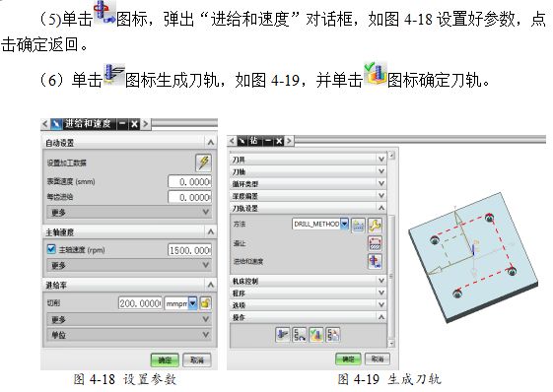Click the green-check confirm icon in step 6 text
The image size is (553, 392).
(x=376, y=73)
